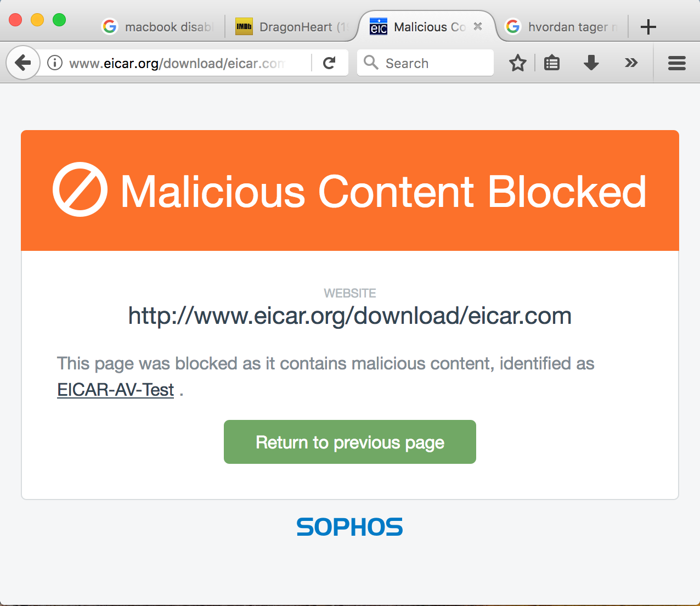Viewport: 700px width, 606px height.
Task: Open the EICAR-AV-Test link
Action: click(x=116, y=390)
